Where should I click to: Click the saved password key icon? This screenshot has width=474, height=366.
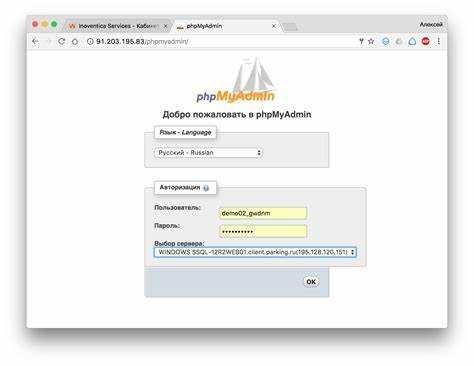[361, 41]
